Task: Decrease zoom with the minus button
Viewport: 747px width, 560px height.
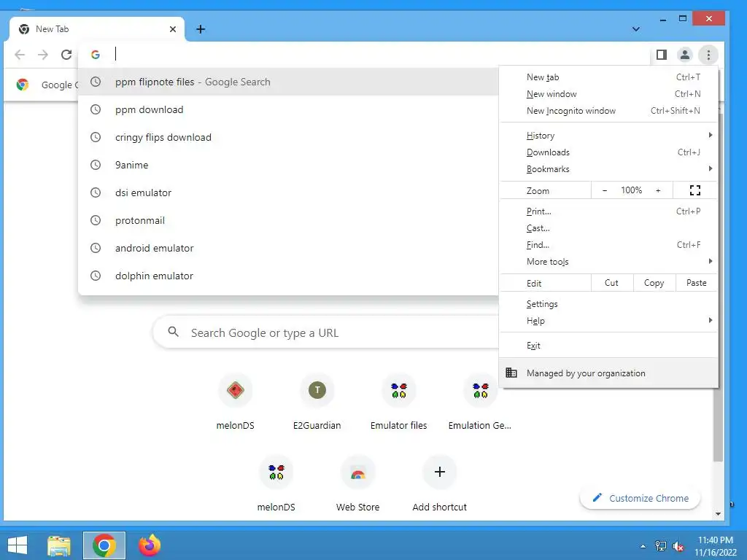Action: pos(605,190)
